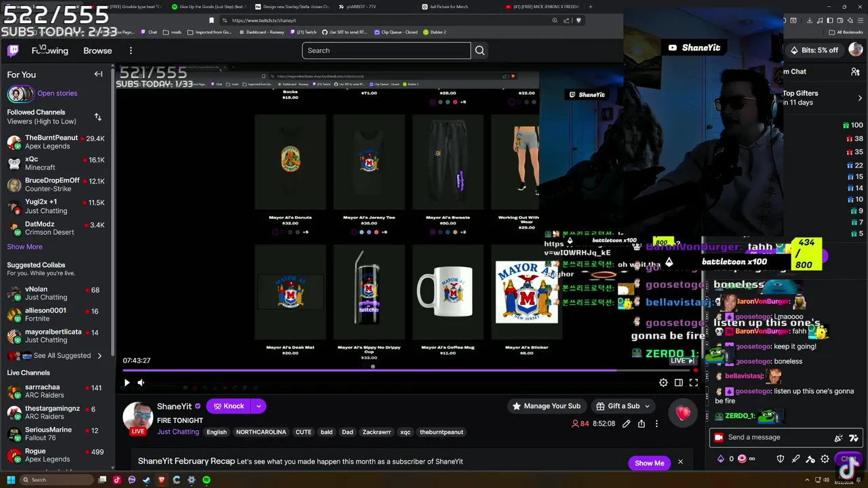Switch to the ytARREST - 7TV tab

coord(366,7)
